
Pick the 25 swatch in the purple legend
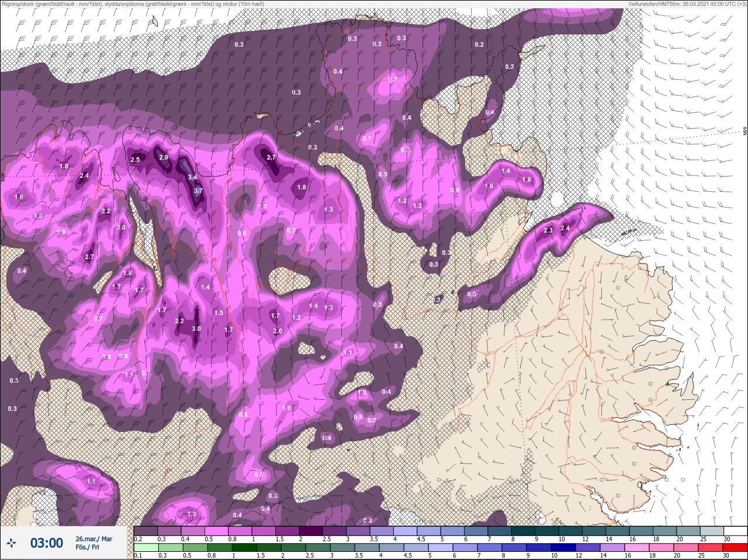coord(712,531)
